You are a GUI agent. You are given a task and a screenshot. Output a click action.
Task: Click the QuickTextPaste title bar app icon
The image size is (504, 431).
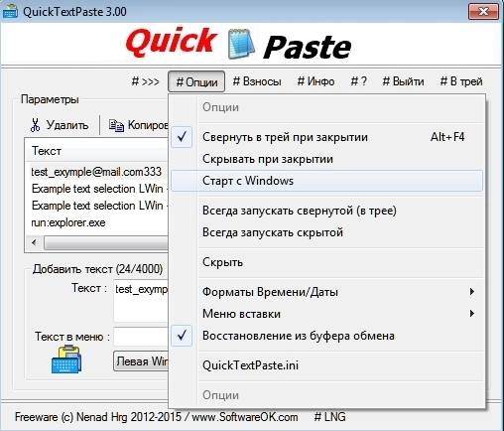(x=10, y=12)
